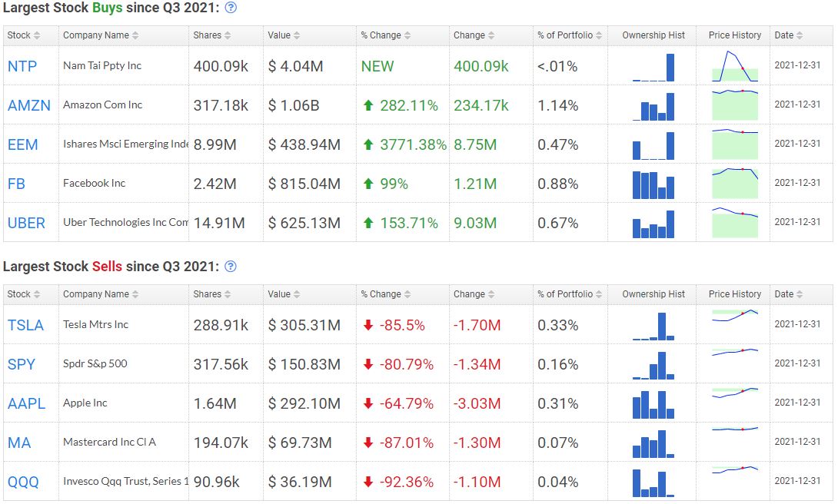This screenshot has width=838, height=504.
Task: Open the EEM stock link
Action: coord(22,144)
